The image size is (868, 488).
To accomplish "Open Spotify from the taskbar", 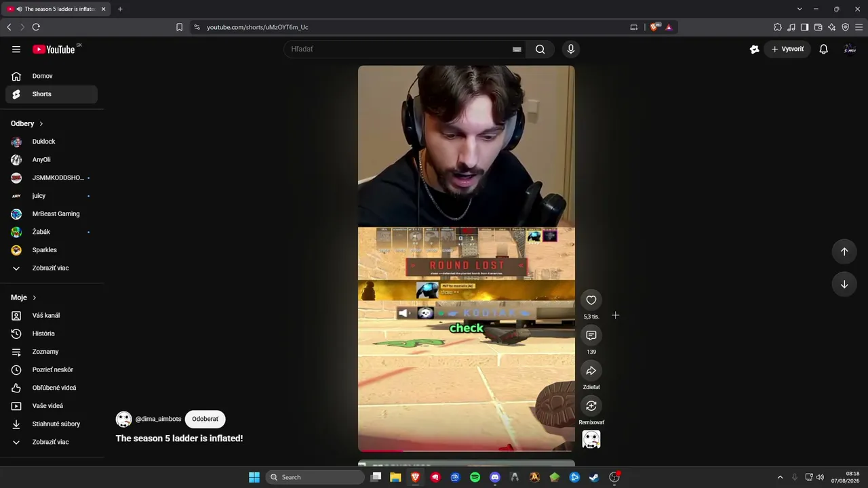I will point(475,477).
